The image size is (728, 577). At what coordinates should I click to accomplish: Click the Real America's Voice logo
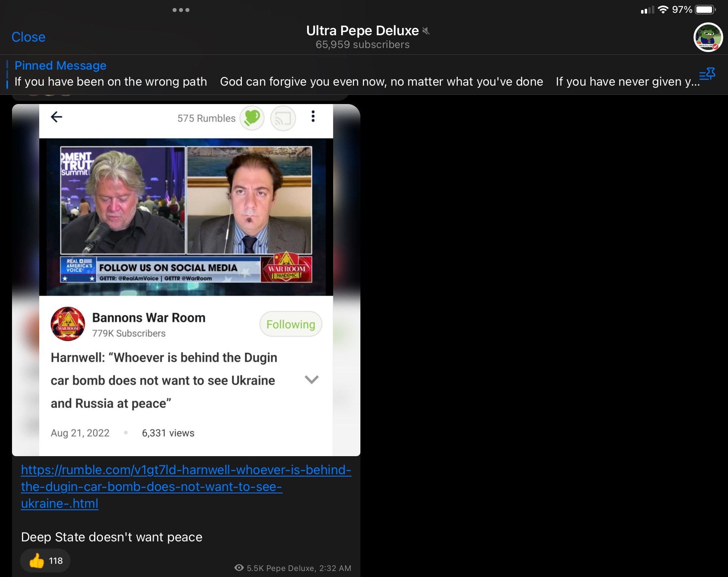click(x=78, y=269)
